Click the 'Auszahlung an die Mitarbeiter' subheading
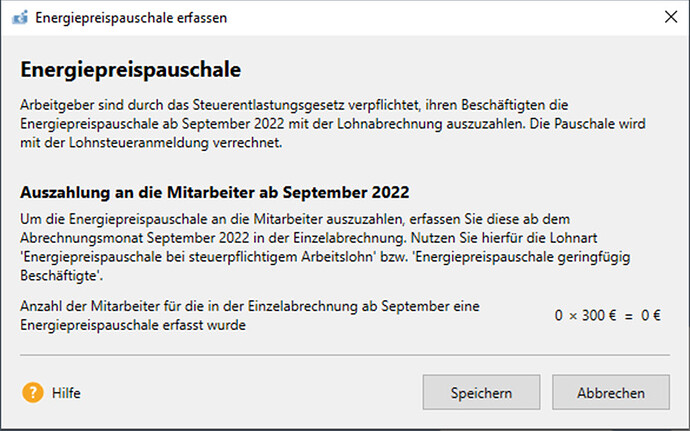The height and width of the screenshot is (431, 690). tap(216, 191)
